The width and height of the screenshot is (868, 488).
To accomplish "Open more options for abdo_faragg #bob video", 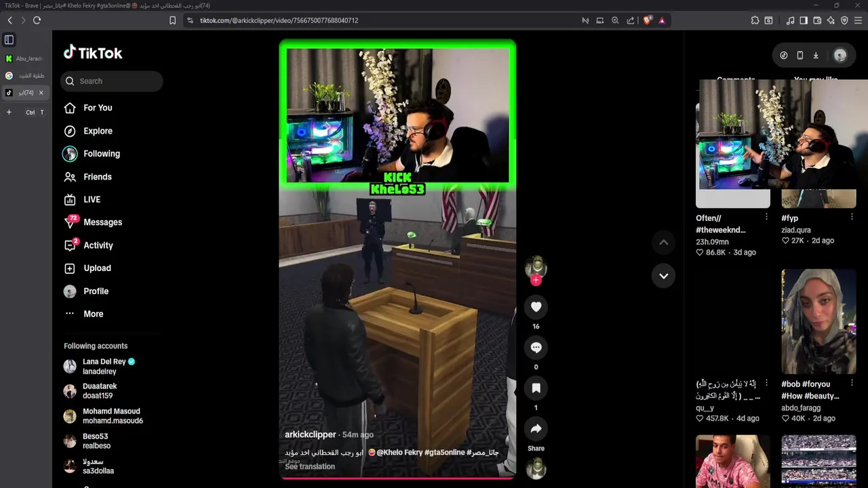I will click(852, 383).
